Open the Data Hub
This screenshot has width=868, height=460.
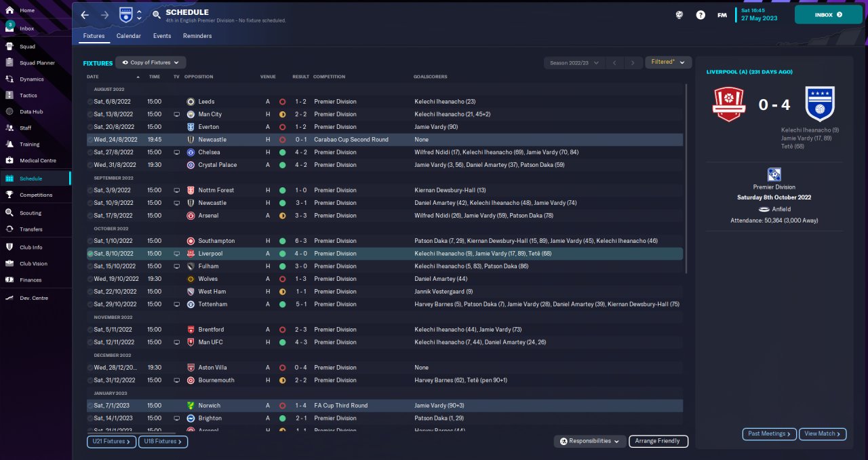click(31, 111)
